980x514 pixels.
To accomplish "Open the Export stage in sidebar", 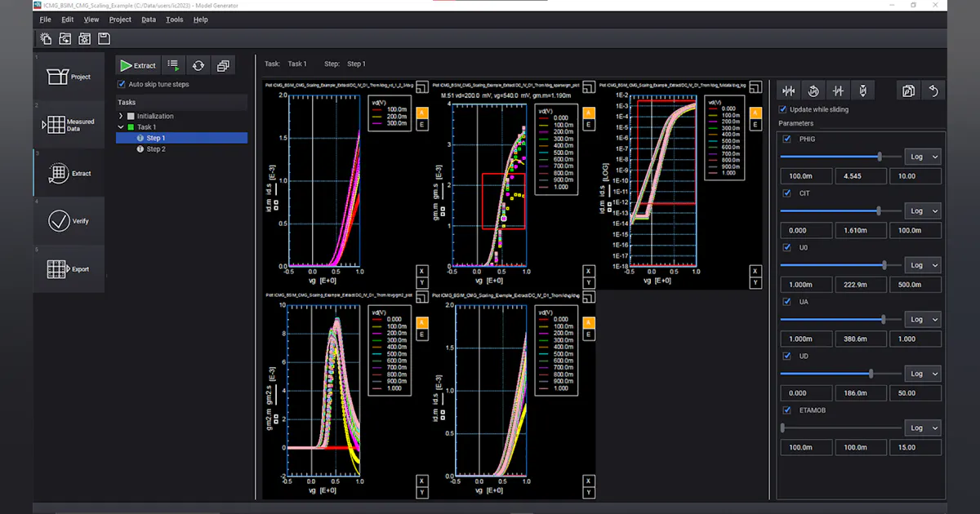I will tap(69, 269).
